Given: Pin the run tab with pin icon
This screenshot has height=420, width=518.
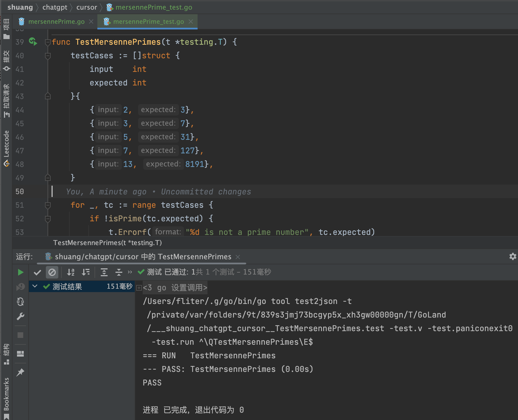Looking at the screenshot, I should 21,372.
